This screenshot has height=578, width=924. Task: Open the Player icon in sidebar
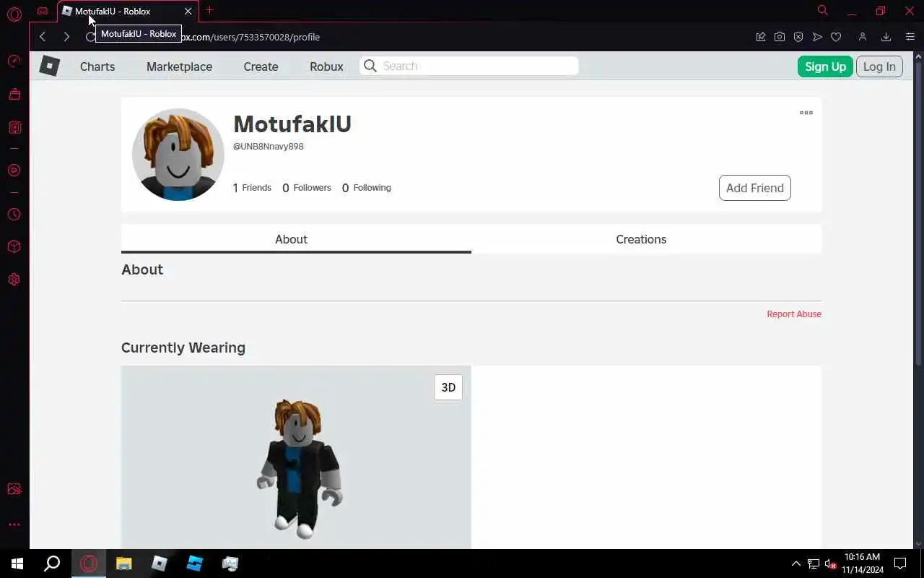point(14,171)
